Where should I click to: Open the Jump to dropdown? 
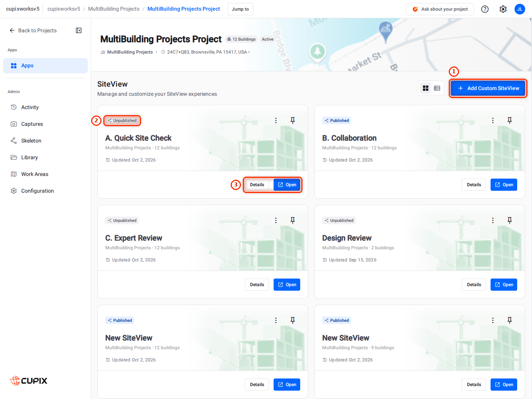tap(240, 9)
